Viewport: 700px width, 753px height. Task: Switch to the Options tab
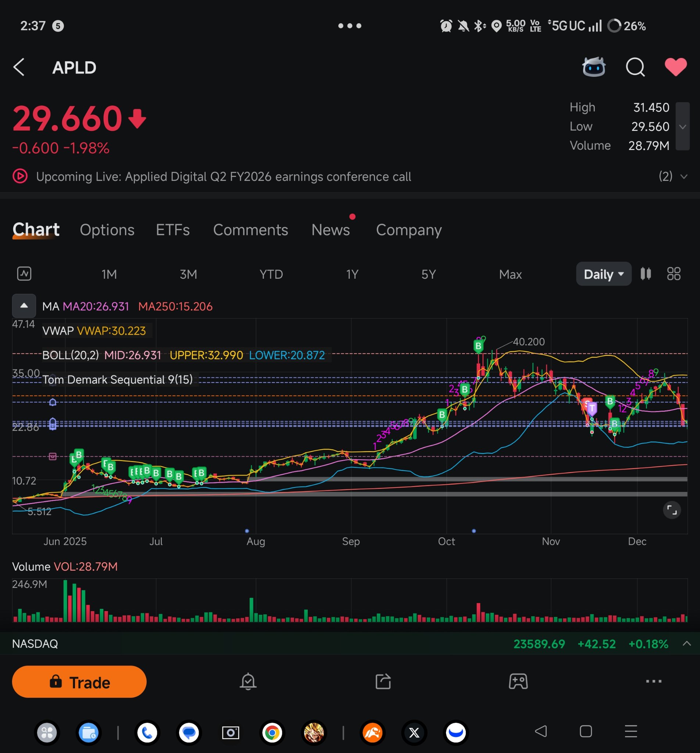click(107, 230)
